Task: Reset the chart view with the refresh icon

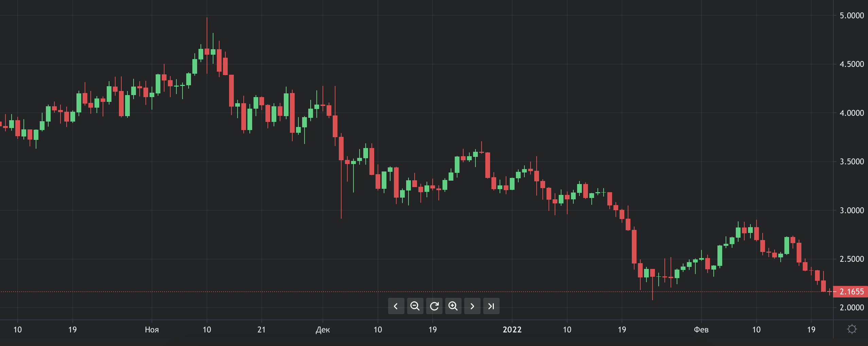Action: pos(434,306)
